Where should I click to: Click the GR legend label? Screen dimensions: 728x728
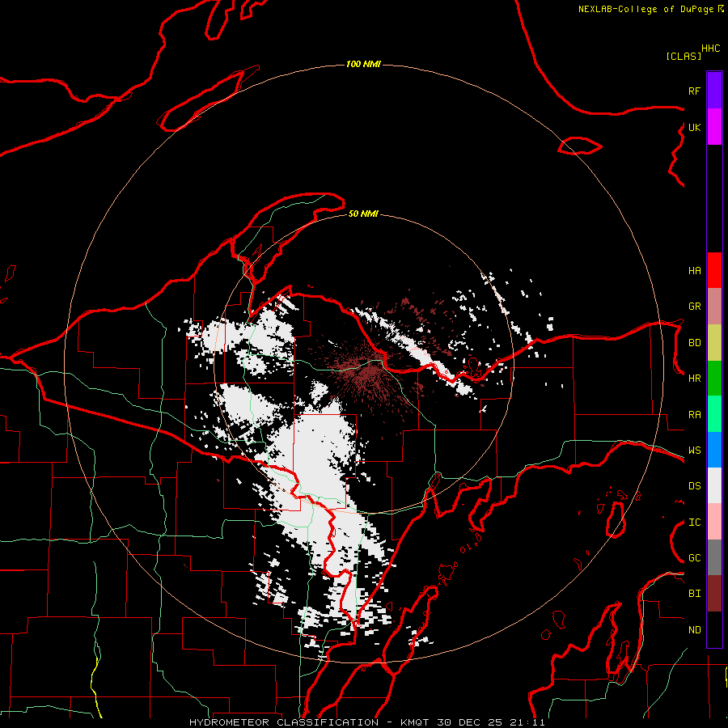[694, 307]
